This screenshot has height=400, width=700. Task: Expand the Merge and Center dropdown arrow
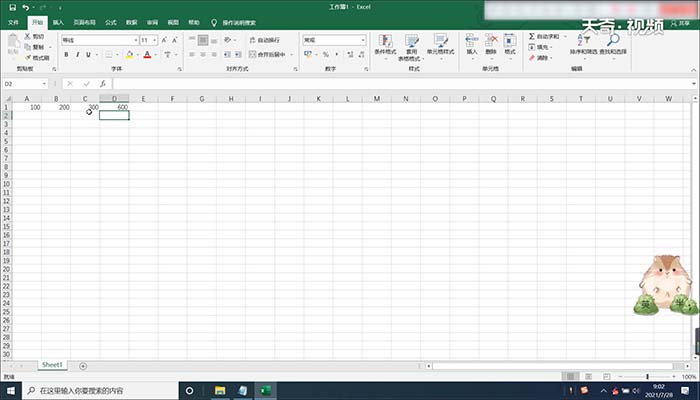(292, 54)
